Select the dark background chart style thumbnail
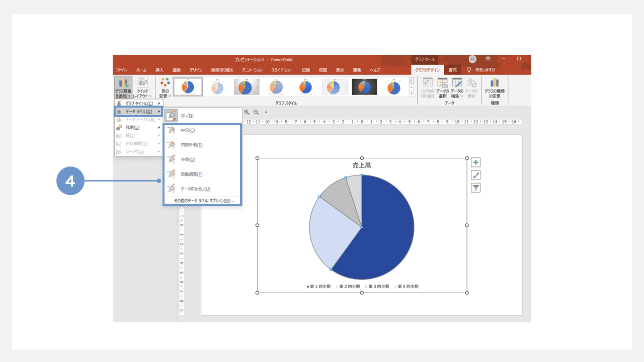 (364, 87)
